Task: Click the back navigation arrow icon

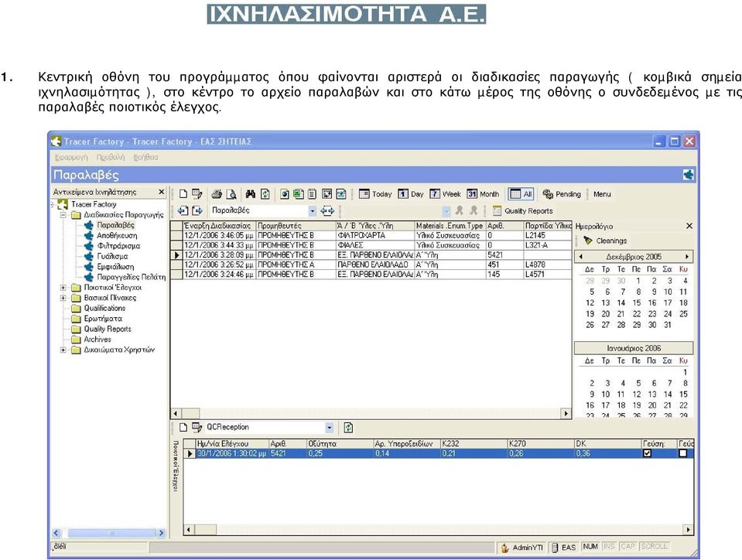Action: coord(183,210)
